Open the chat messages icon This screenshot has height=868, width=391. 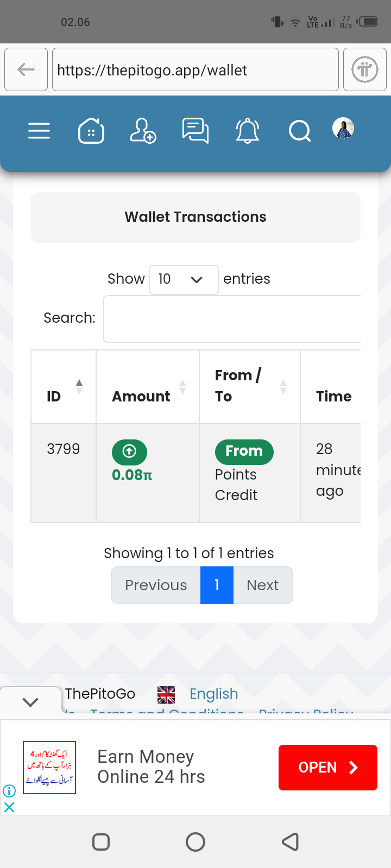click(x=195, y=131)
